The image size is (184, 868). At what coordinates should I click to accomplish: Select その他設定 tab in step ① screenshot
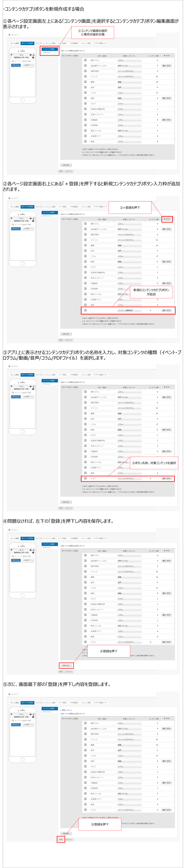74,43
